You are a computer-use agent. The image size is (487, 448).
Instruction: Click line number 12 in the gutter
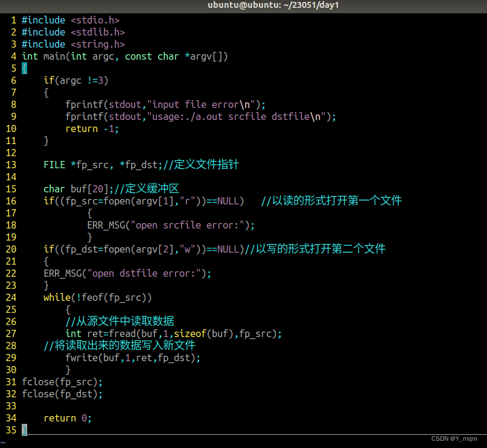tap(11, 153)
